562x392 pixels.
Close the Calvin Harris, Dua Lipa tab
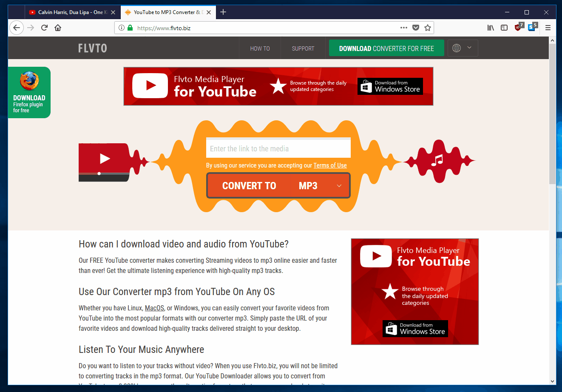coord(113,12)
